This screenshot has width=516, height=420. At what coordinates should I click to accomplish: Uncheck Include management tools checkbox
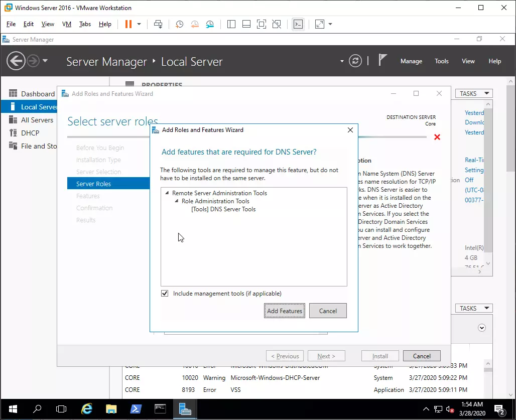coord(165,294)
